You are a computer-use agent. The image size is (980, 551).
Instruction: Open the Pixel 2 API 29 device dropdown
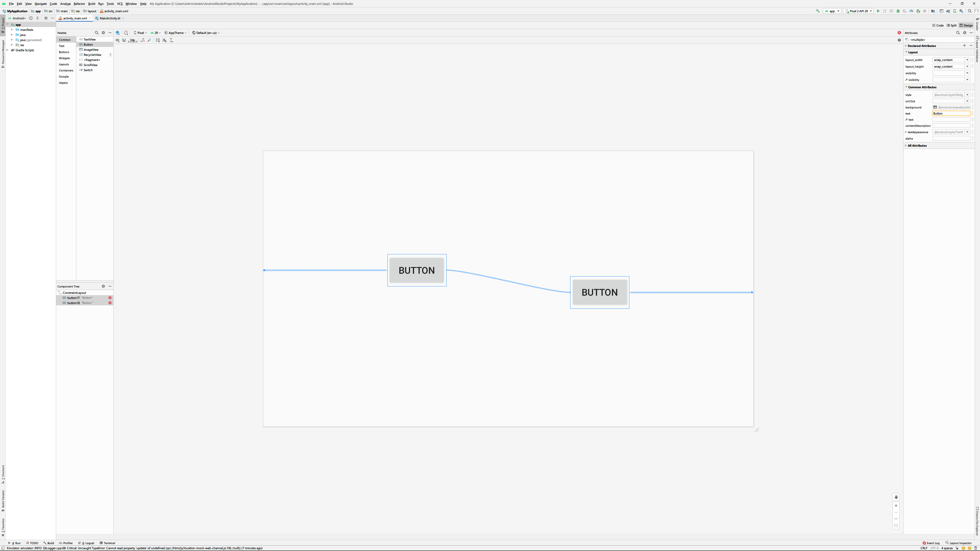click(858, 11)
